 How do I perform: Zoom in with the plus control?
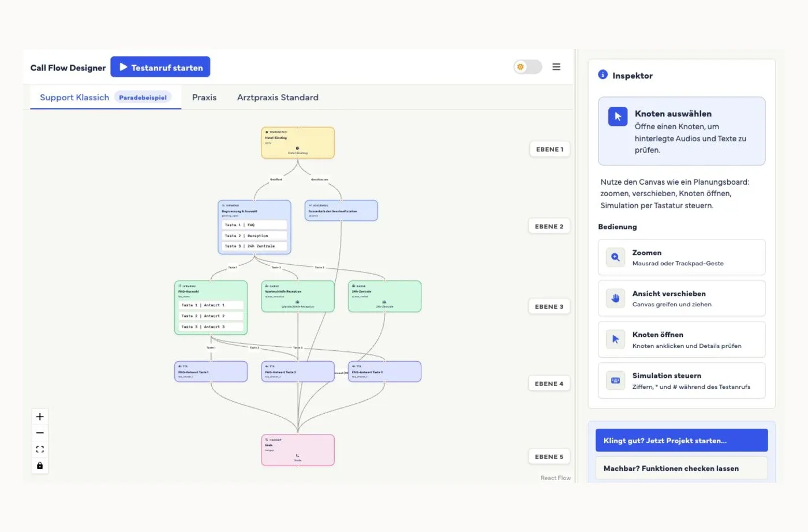coord(40,417)
